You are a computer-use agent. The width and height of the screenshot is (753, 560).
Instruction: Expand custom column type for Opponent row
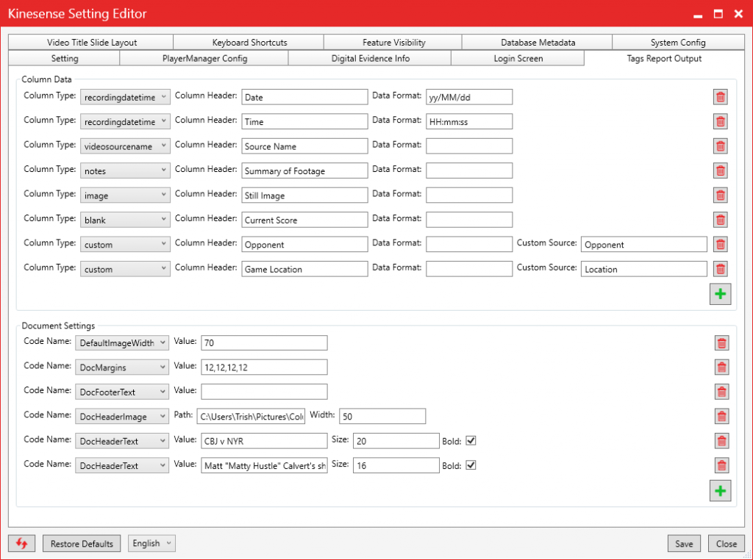pos(125,244)
